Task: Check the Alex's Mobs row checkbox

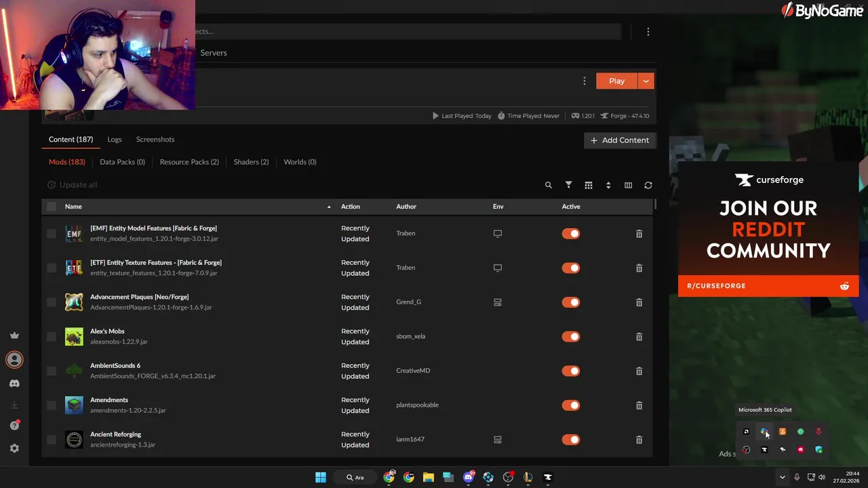Action: click(x=52, y=336)
